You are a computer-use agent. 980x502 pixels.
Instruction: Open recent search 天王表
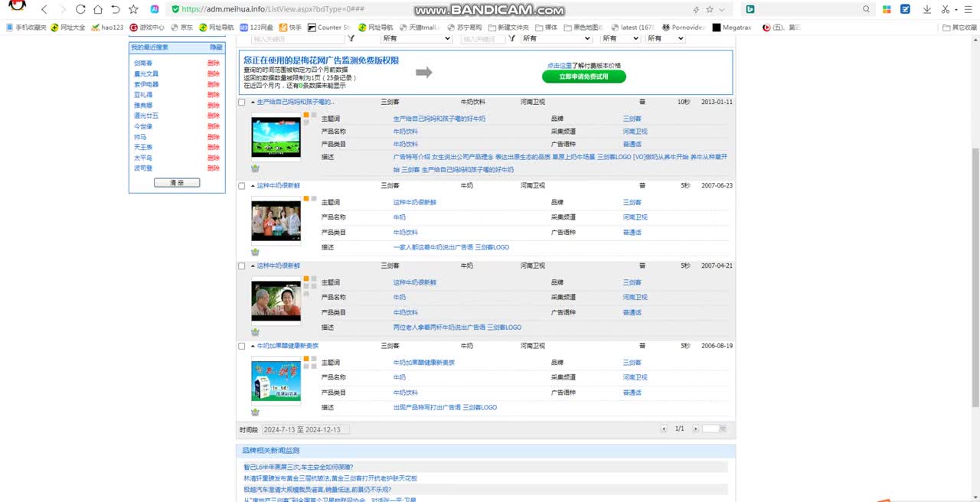point(143,147)
